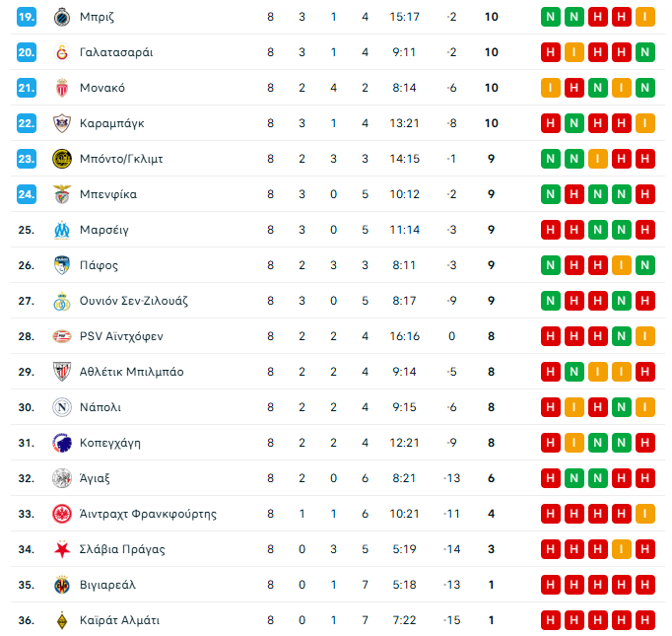Click Μπριζ's orange draw badge in form column
The width and height of the screenshot is (672, 636).
644,17
